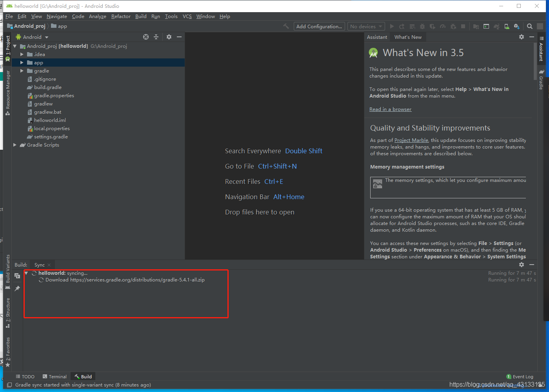This screenshot has width=549, height=392.
Task: Click Apply Changes and Restart Activity icon
Action: [x=402, y=26]
